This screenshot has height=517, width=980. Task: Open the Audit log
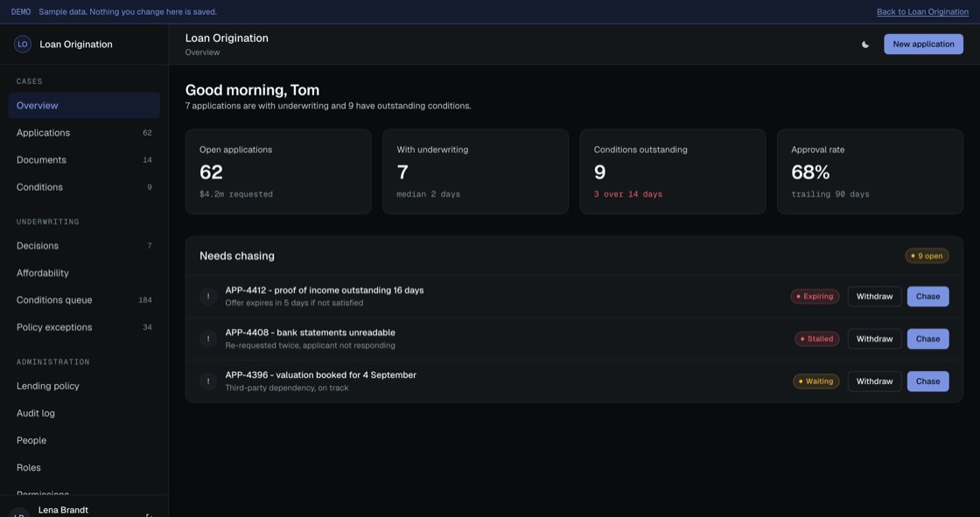click(84, 413)
